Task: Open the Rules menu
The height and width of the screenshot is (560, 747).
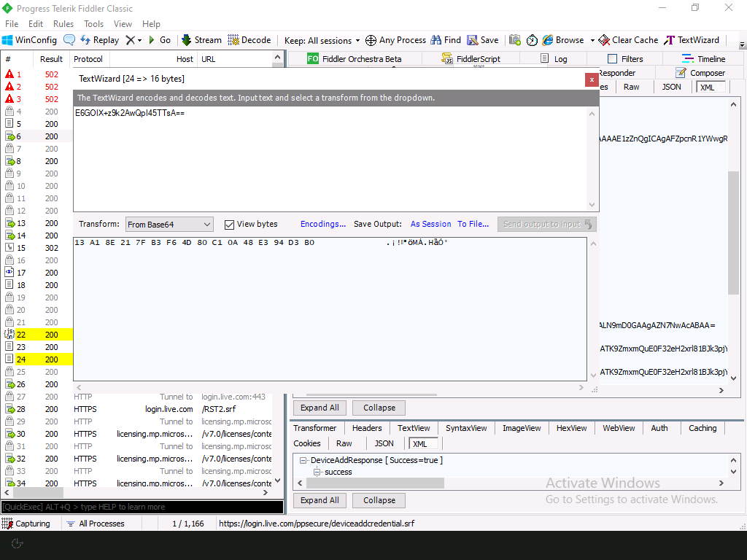Action: coord(63,24)
